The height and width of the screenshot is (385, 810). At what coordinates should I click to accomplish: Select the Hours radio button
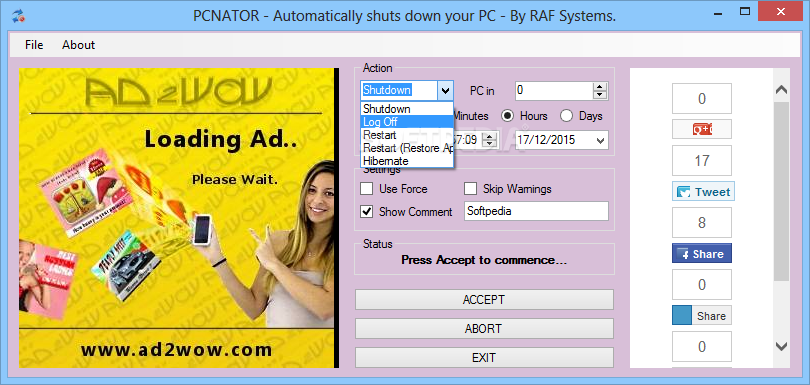[x=508, y=116]
